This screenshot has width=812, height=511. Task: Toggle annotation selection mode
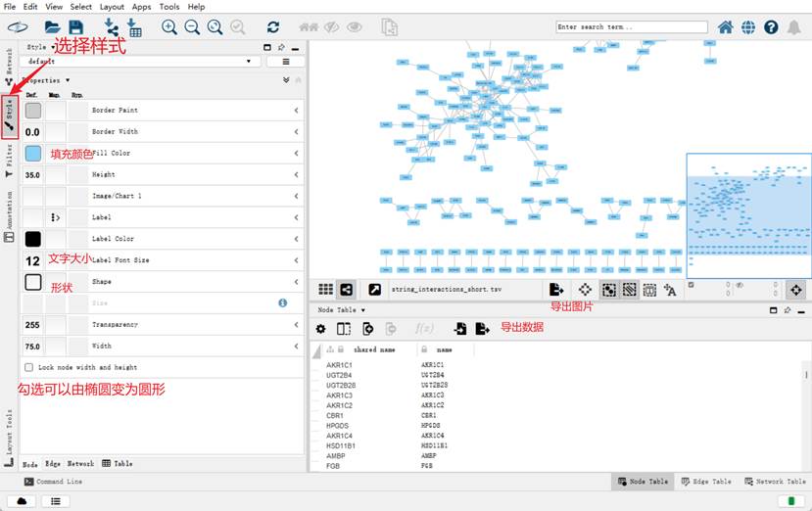pyautogui.click(x=649, y=290)
